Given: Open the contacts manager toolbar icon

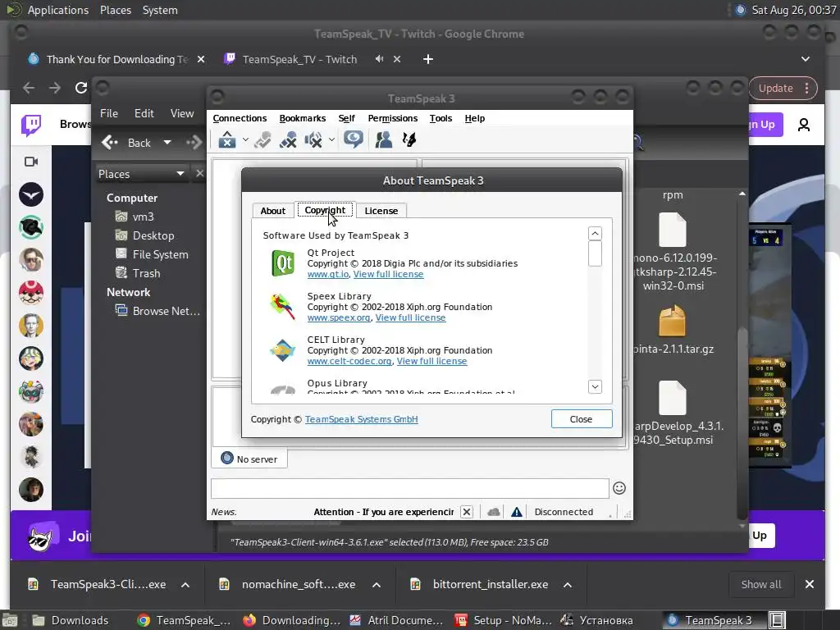Looking at the screenshot, I should (x=384, y=140).
